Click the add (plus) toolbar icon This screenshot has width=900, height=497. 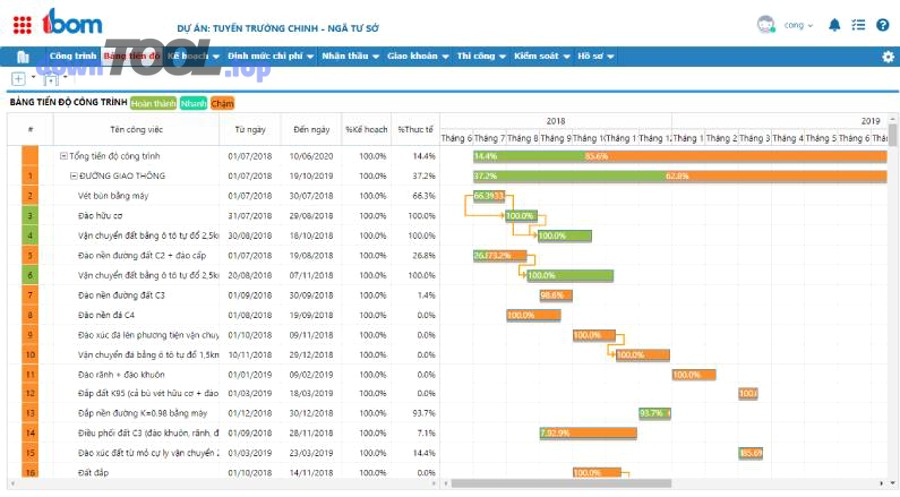click(x=19, y=79)
